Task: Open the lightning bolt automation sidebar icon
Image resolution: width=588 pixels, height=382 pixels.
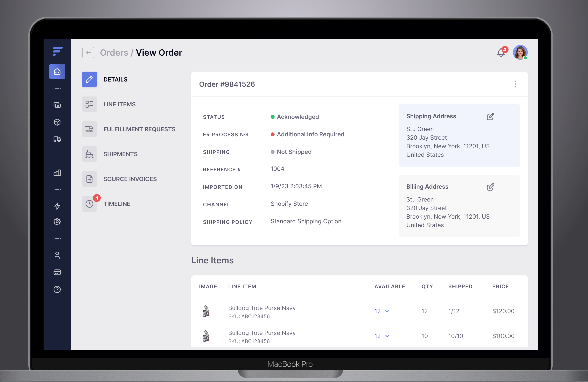Action: pos(57,206)
